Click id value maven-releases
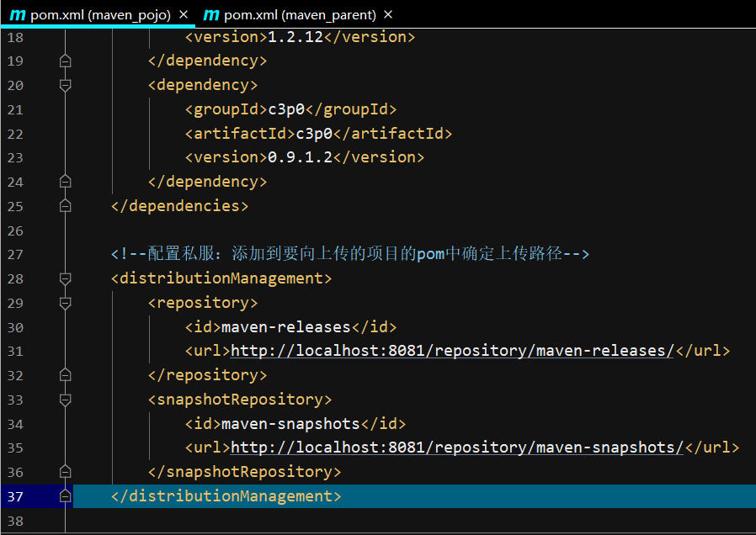The width and height of the screenshot is (756, 535). click(x=286, y=327)
